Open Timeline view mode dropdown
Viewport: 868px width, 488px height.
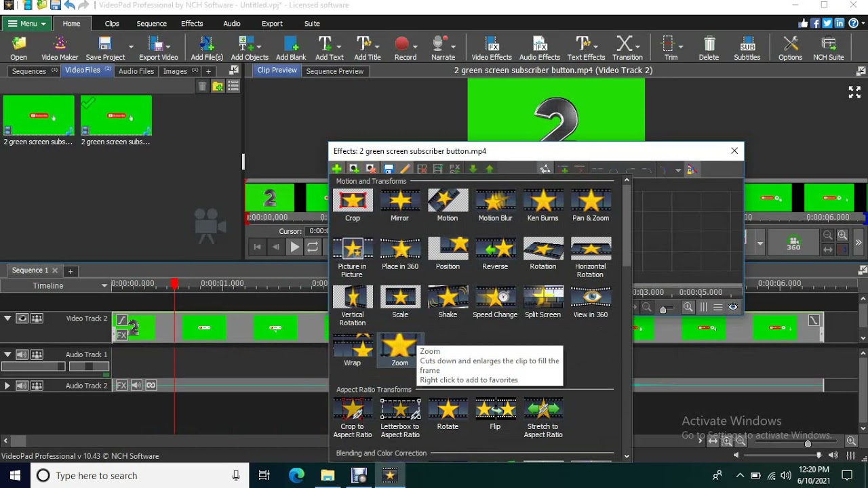coord(104,286)
